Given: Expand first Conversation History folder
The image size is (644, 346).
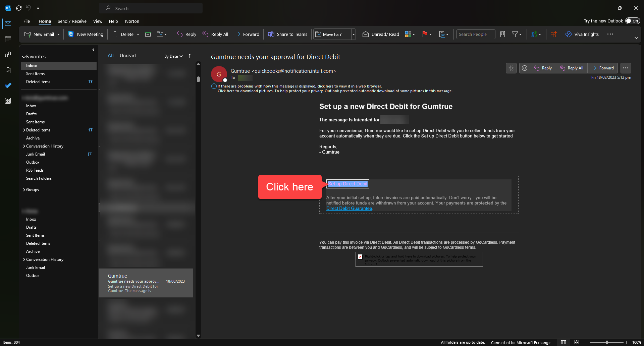Looking at the screenshot, I should tap(24, 146).
